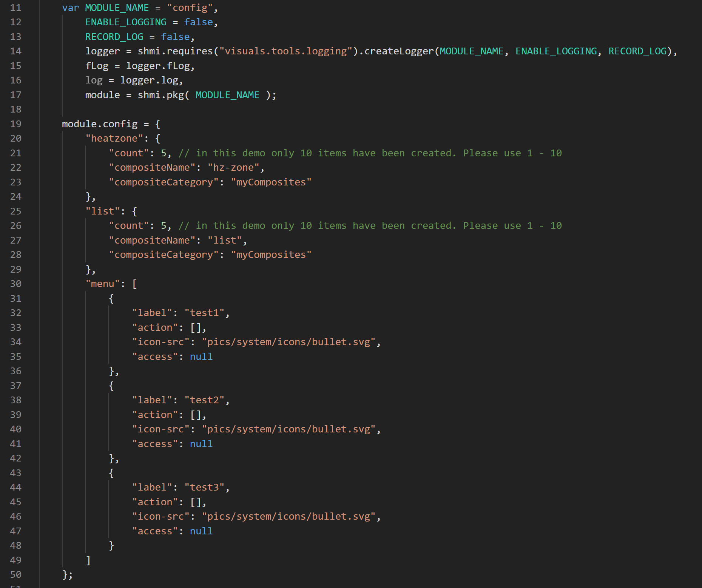The width and height of the screenshot is (702, 588).
Task: Click module.config assignment on line 19
Action: pos(100,124)
